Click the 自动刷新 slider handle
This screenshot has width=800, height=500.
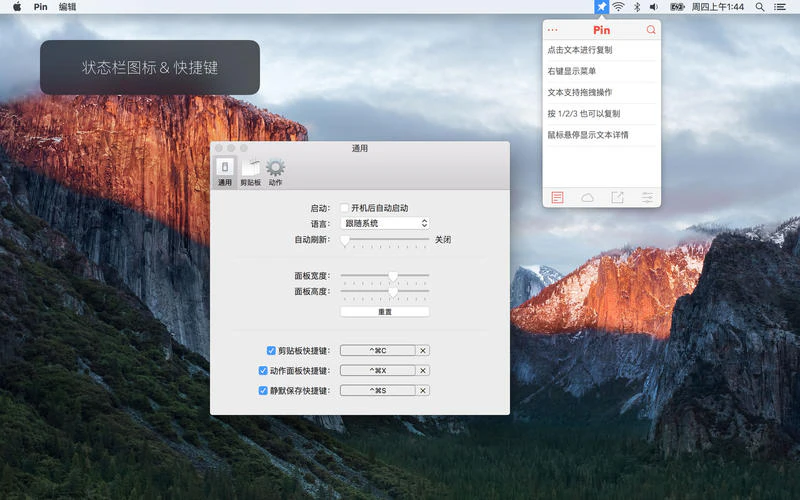coord(345,240)
